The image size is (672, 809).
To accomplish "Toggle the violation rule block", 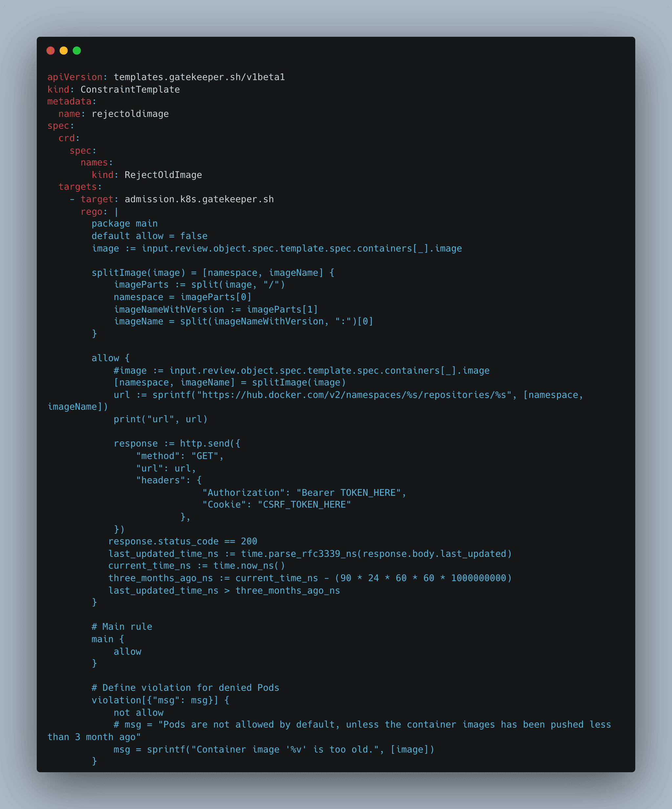I will [91, 702].
